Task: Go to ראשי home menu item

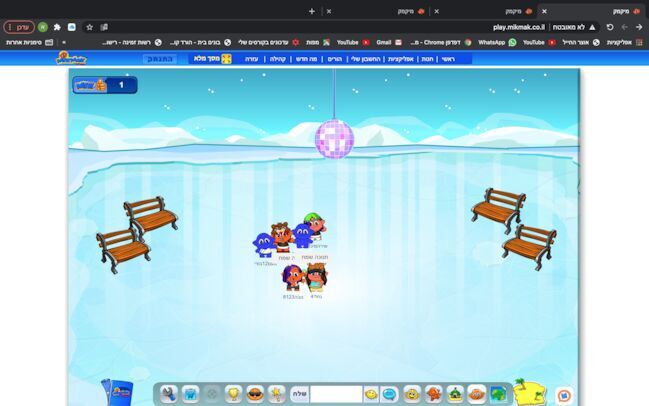Action: coord(448,59)
